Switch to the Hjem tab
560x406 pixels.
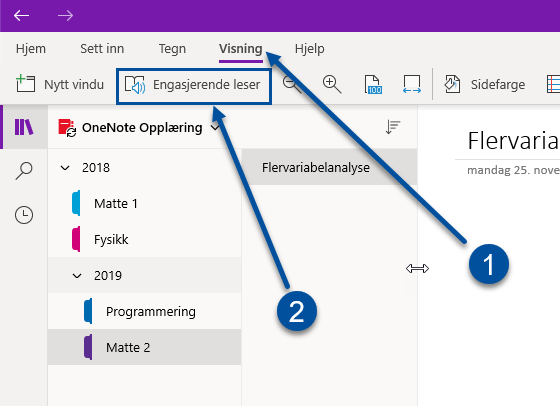point(31,49)
